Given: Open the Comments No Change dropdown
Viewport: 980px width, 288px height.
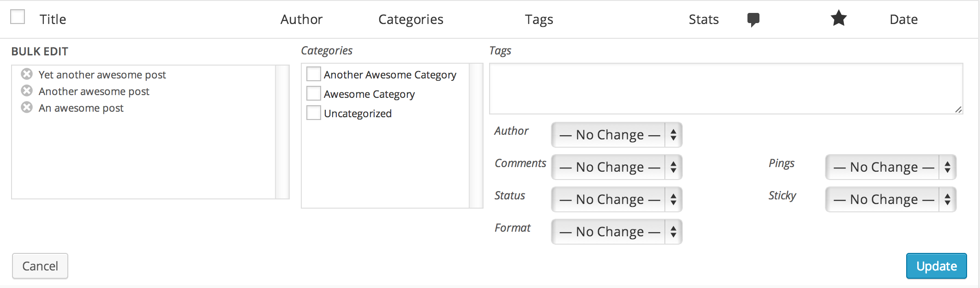Looking at the screenshot, I should [x=616, y=167].
